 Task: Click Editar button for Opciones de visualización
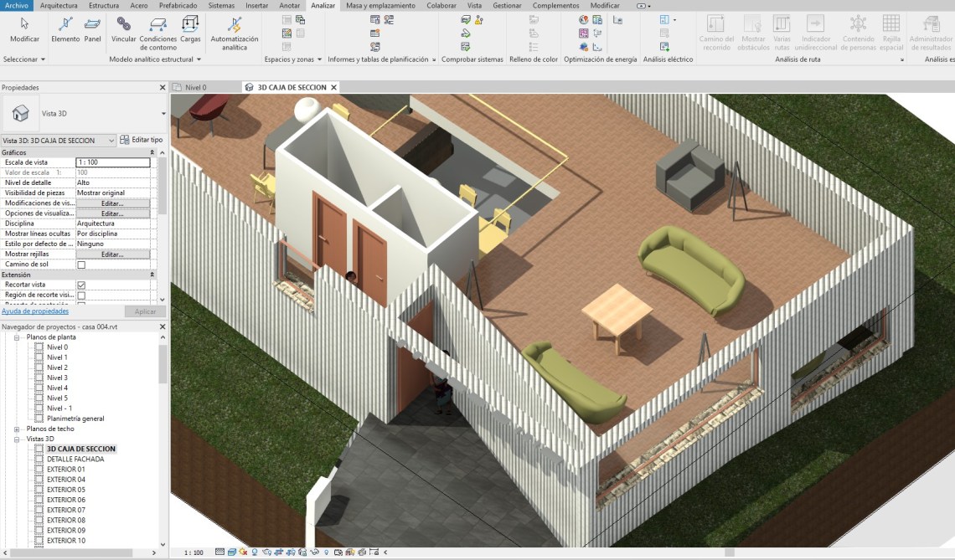tap(112, 213)
